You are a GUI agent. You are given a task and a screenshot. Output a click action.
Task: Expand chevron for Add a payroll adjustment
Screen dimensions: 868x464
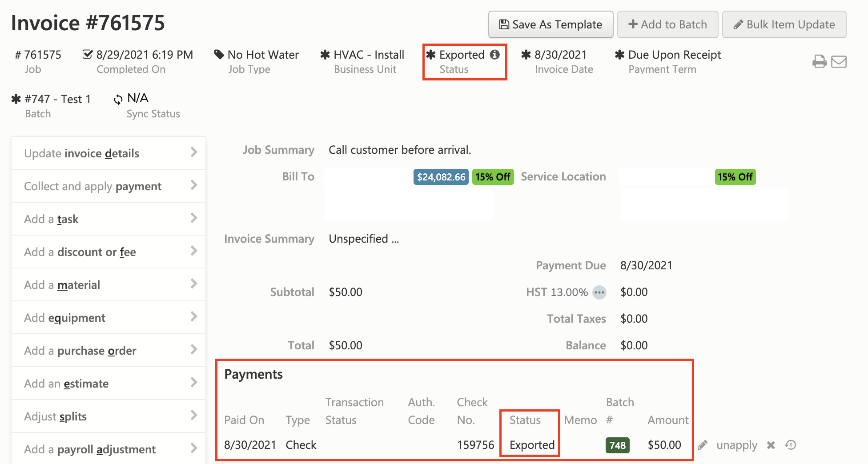coord(194,448)
